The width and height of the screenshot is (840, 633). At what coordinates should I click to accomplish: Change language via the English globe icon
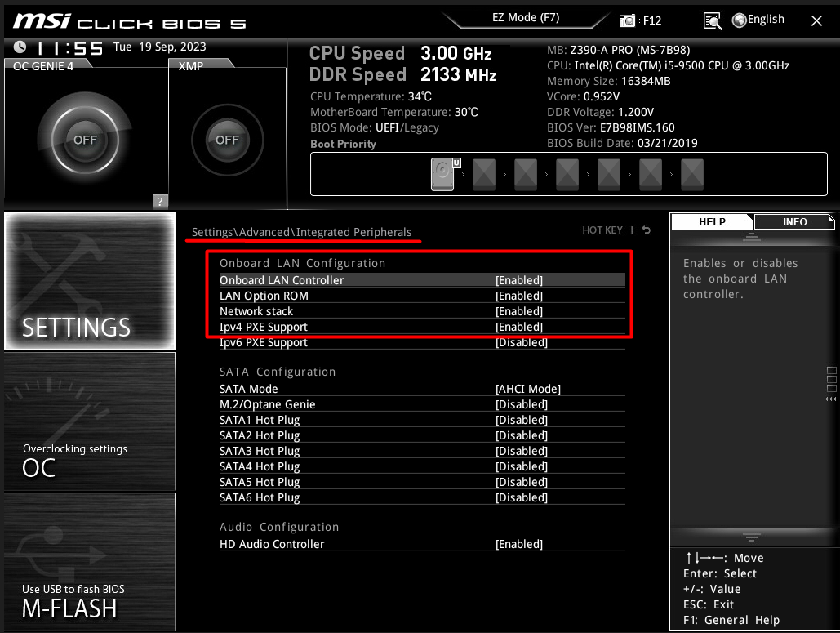click(x=758, y=19)
